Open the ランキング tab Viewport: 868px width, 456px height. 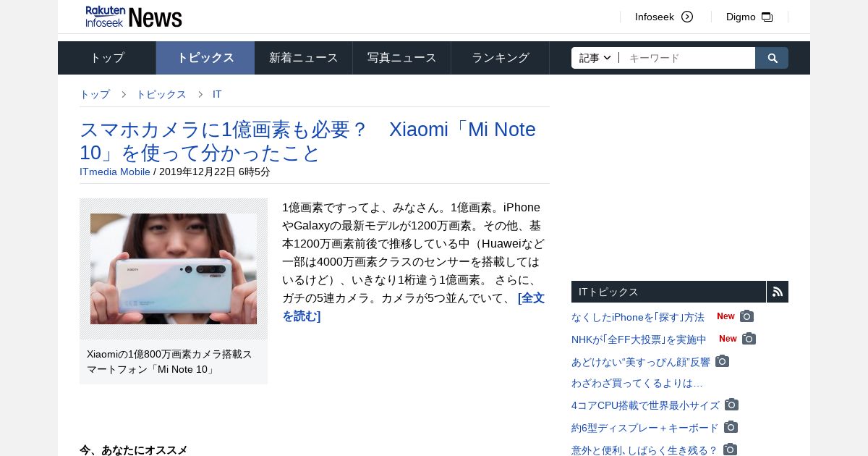click(501, 58)
